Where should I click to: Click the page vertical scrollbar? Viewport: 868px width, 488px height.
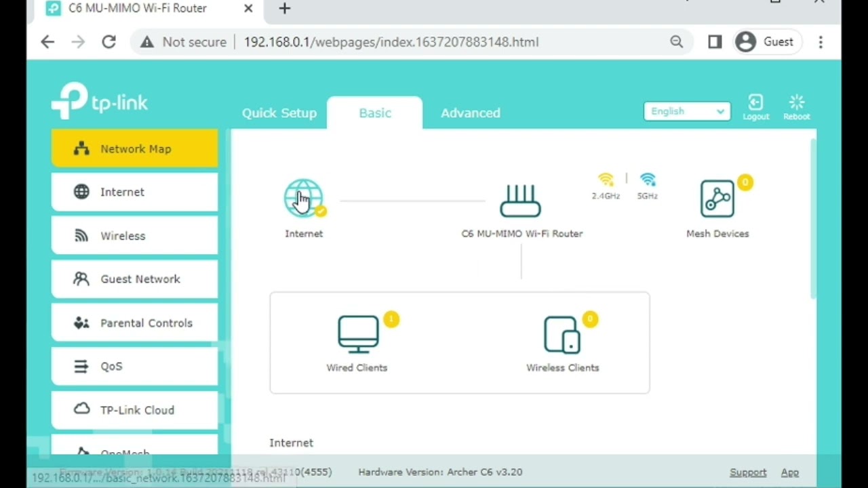[x=812, y=217]
